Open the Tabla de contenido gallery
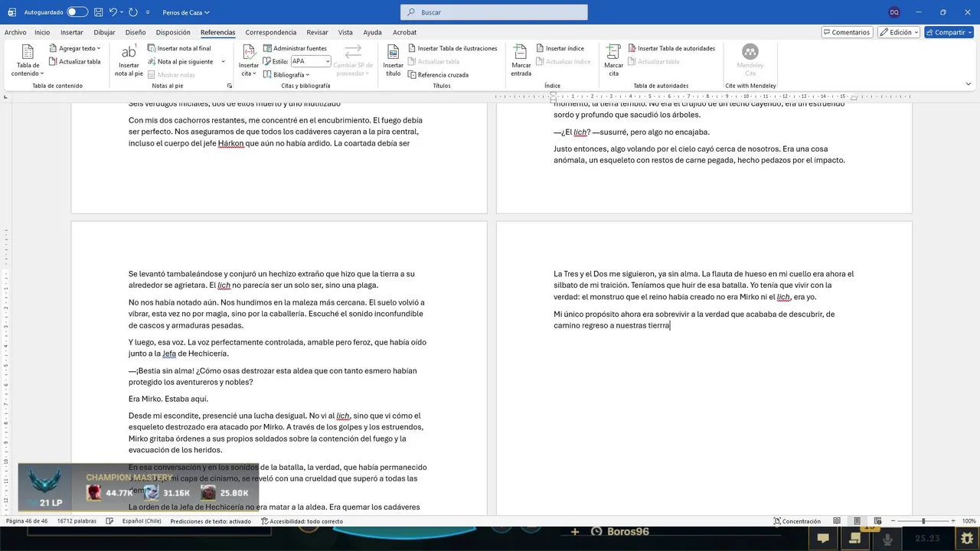 [28, 60]
